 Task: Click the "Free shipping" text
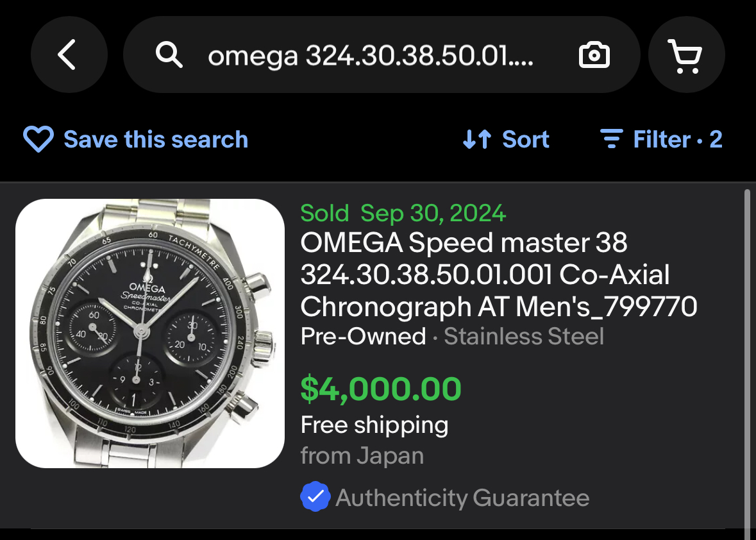pyautogui.click(x=374, y=425)
